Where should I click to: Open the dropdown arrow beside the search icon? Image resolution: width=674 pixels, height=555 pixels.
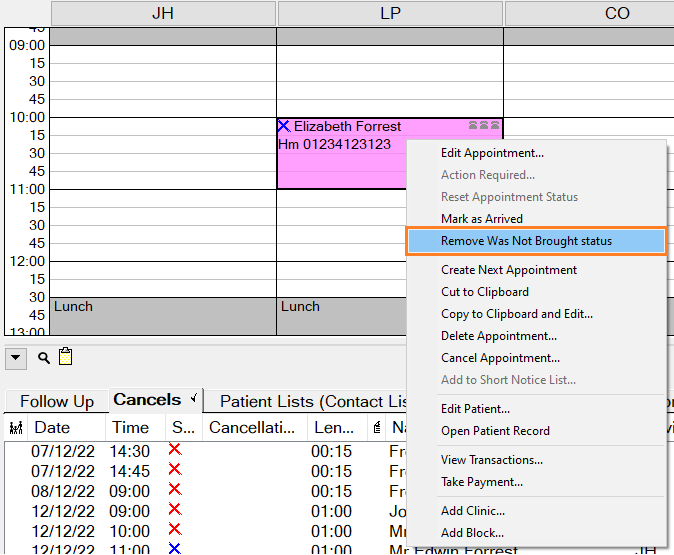[16, 358]
